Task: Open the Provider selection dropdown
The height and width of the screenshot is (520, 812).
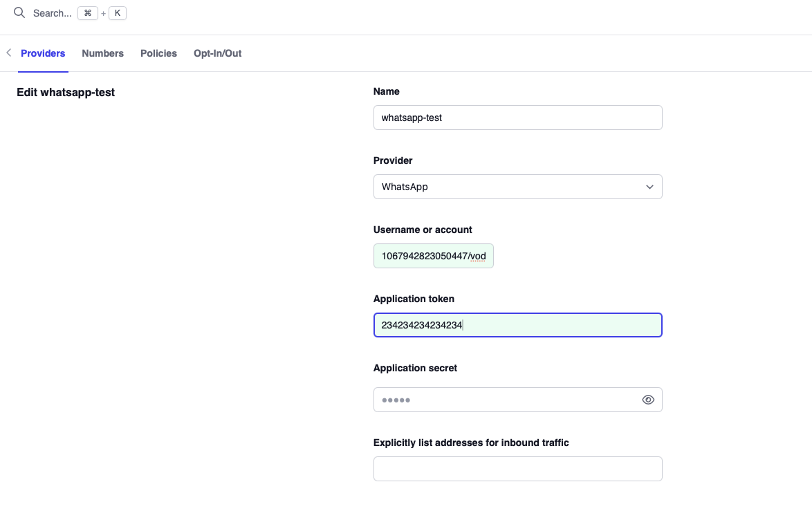Action: pos(517,187)
